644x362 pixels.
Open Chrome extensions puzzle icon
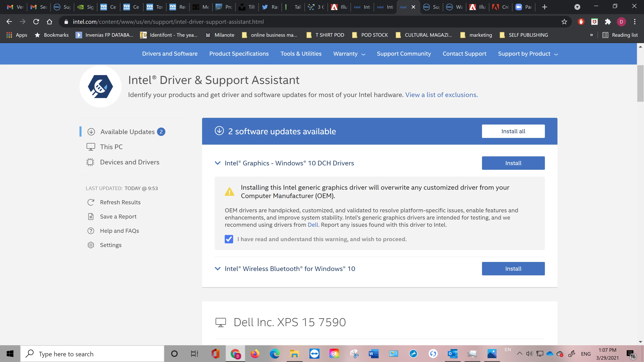(608, 22)
